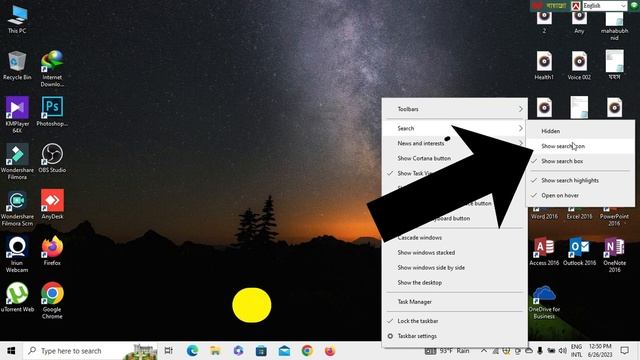This screenshot has height=360, width=640.
Task: Open the This PC desktop icon
Action: tap(17, 18)
